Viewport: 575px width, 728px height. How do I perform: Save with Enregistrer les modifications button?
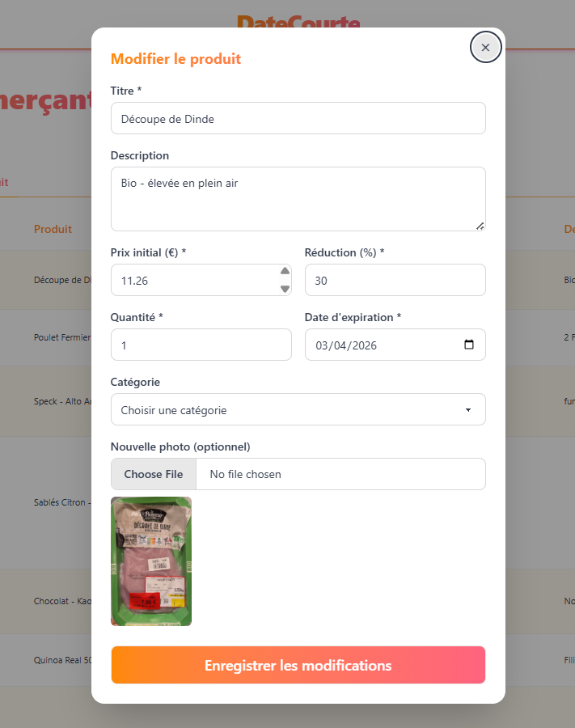coord(298,665)
